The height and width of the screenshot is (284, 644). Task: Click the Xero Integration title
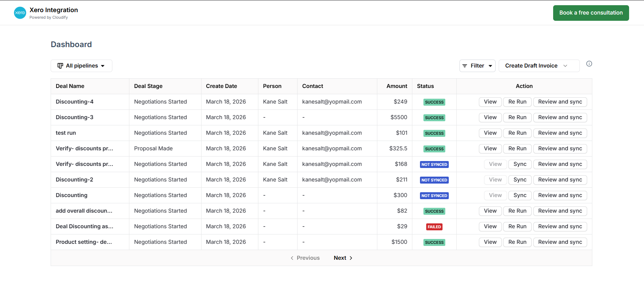54,10
